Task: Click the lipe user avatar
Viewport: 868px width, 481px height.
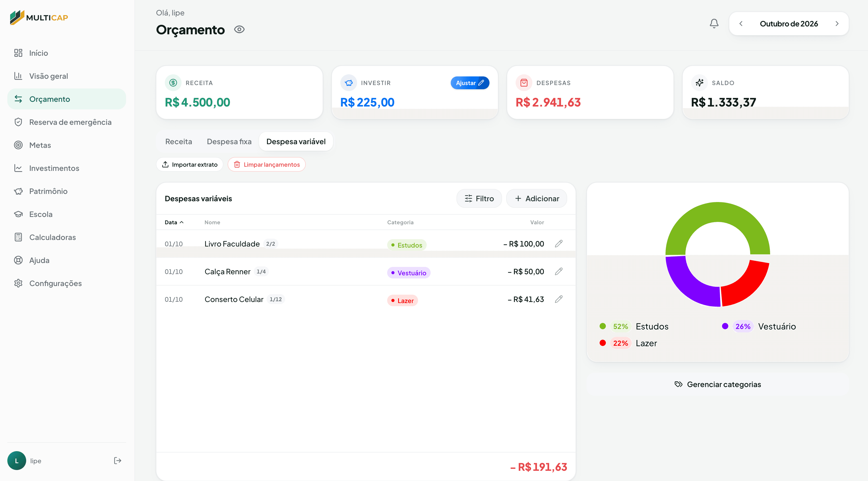Action: [16, 460]
